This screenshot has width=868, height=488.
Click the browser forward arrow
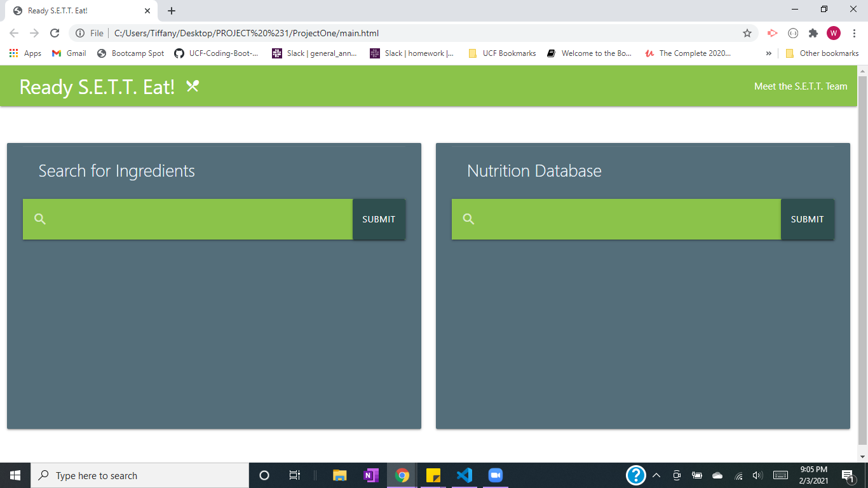click(x=34, y=33)
